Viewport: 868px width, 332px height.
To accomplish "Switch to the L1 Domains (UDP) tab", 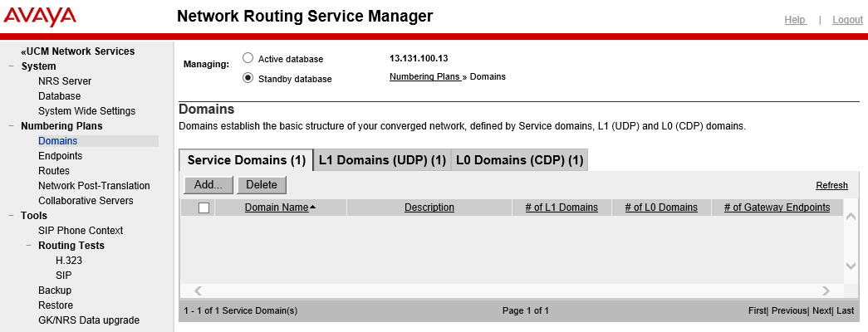I will click(x=383, y=160).
